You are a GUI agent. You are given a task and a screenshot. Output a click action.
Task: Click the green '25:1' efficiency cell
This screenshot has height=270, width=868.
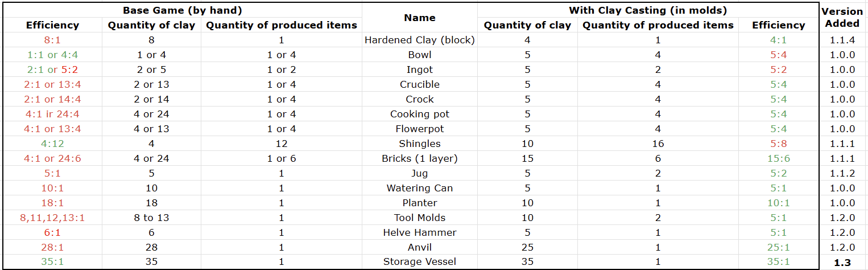coord(778,247)
